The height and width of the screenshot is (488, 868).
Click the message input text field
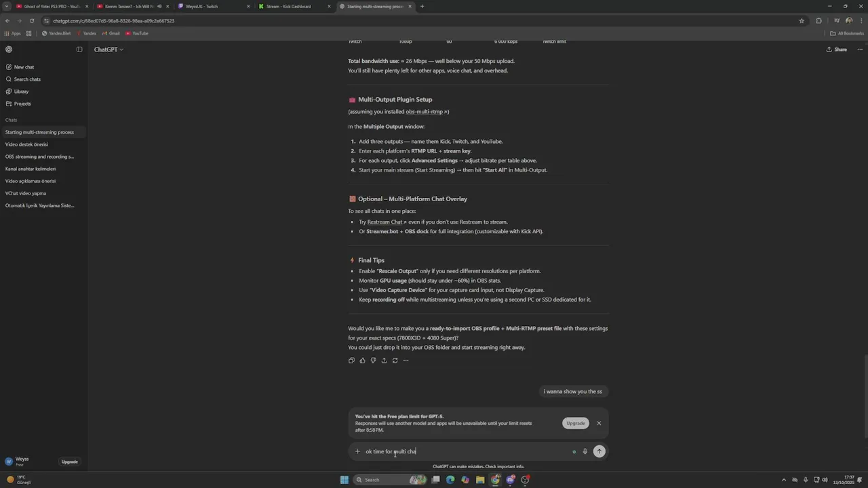(467, 451)
